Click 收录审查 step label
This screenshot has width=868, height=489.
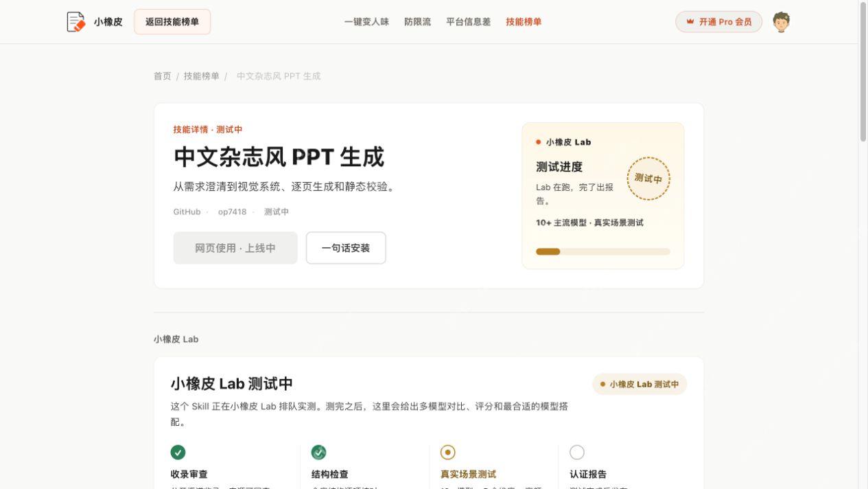click(x=189, y=474)
